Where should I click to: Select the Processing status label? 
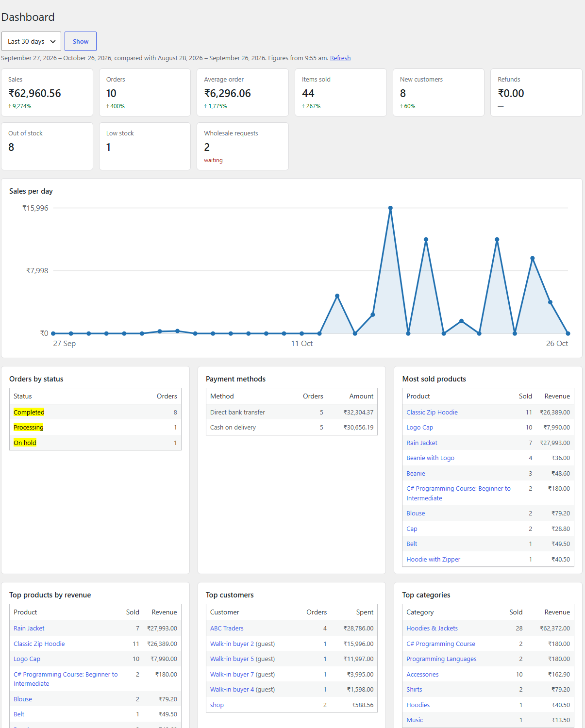coord(29,427)
